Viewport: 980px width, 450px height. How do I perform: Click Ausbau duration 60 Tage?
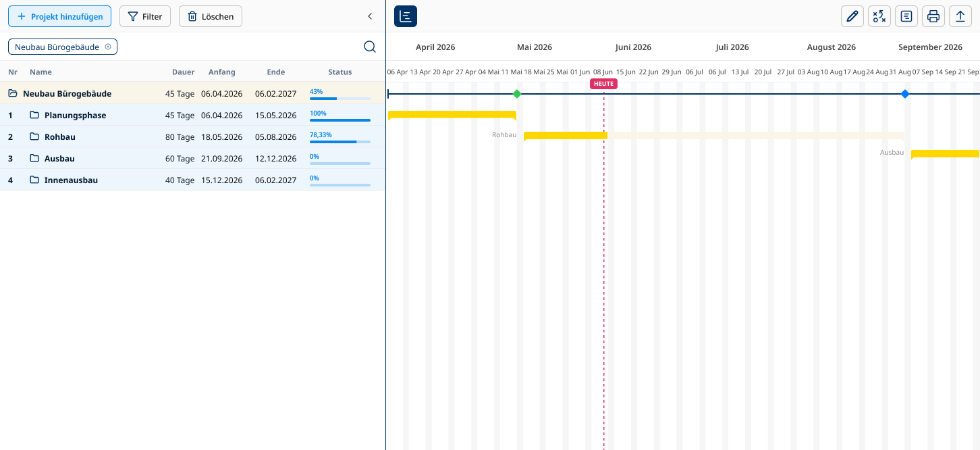tap(180, 159)
